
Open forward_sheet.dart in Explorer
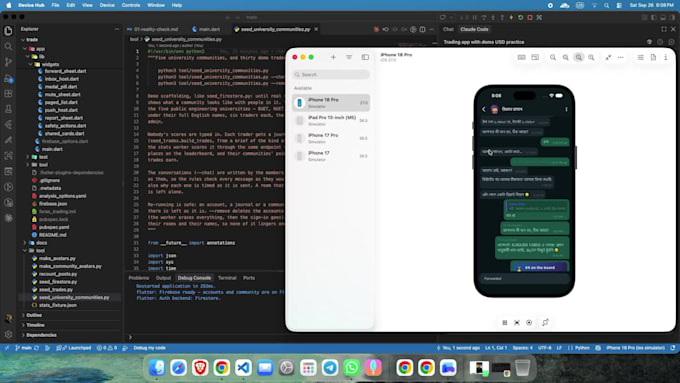(65, 71)
